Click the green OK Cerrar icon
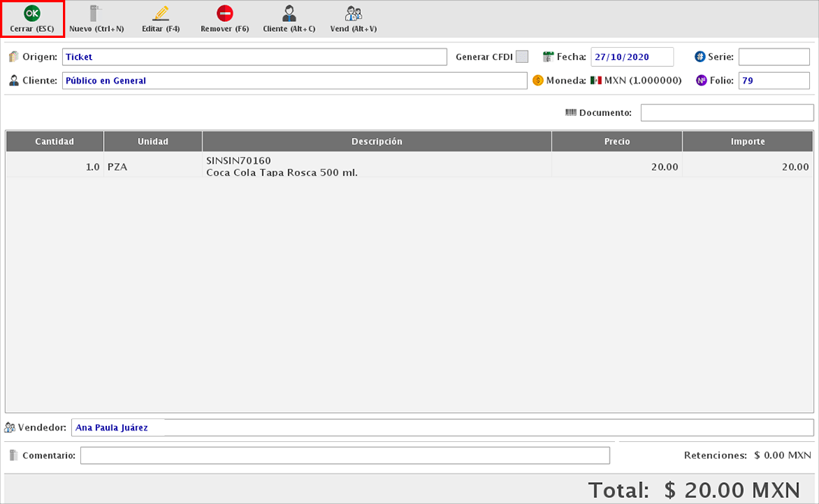 click(x=32, y=14)
